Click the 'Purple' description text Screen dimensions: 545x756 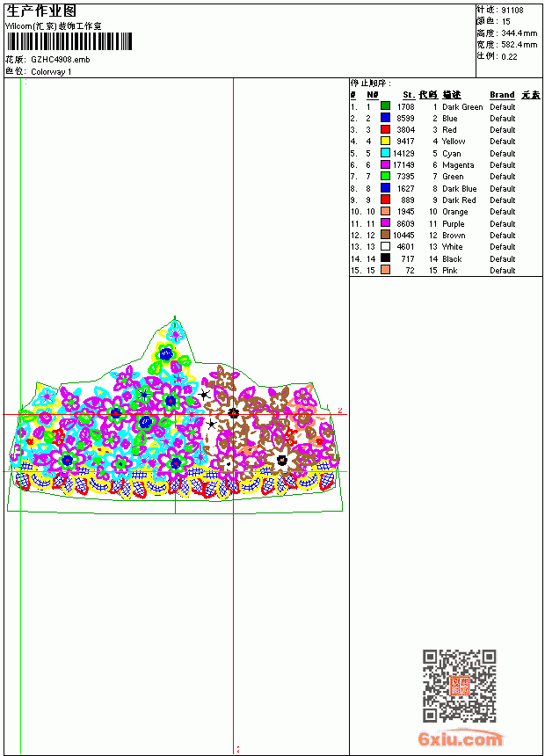pos(454,223)
